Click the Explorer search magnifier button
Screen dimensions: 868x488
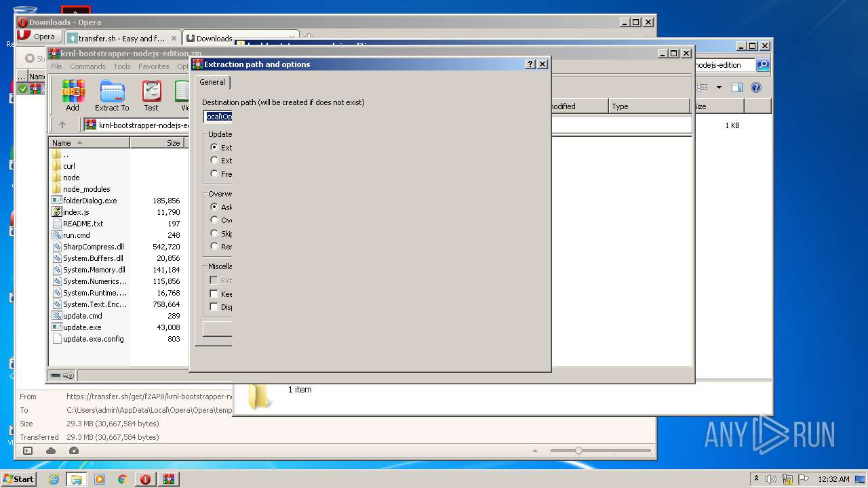763,65
